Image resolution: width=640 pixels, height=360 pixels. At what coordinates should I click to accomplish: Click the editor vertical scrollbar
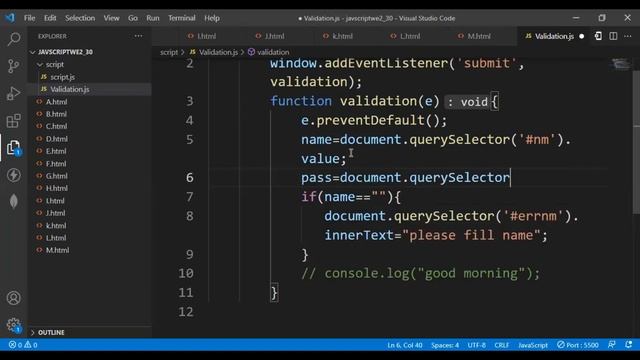click(636, 141)
